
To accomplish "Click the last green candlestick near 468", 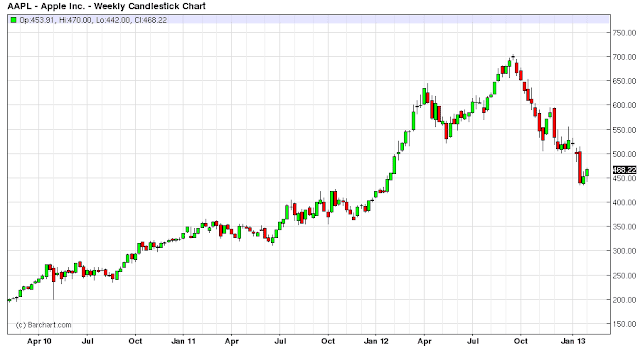I will 587,173.
